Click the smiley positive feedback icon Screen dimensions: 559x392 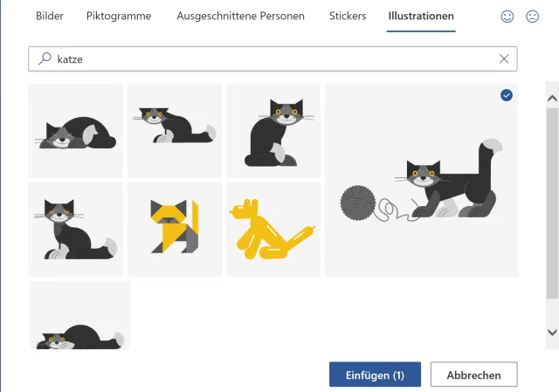[508, 17]
